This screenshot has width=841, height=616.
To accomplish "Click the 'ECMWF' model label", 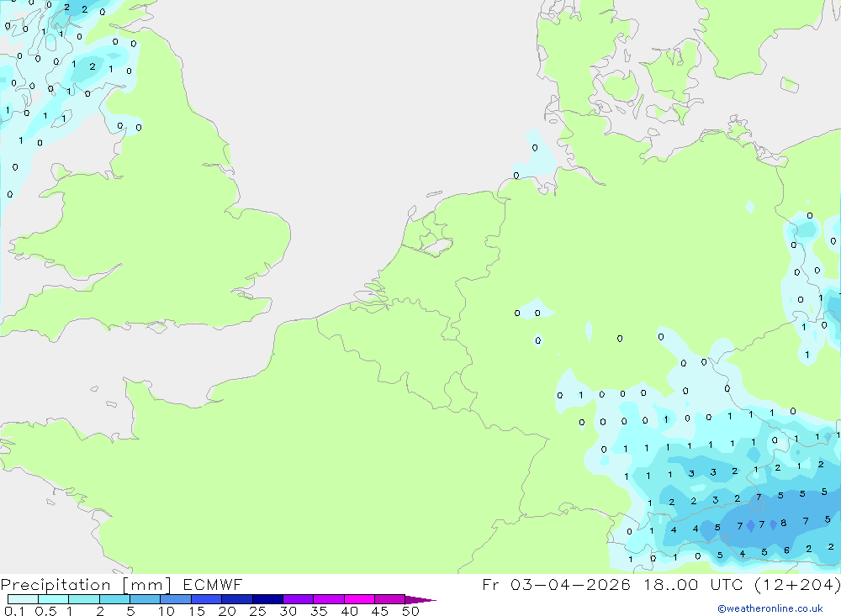I will click(x=213, y=584).
